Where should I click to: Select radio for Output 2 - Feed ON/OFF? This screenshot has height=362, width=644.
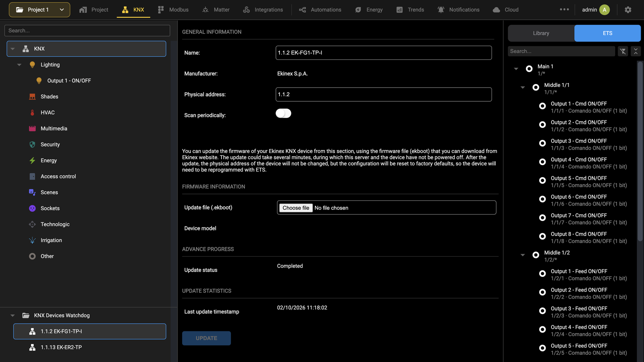542,292
